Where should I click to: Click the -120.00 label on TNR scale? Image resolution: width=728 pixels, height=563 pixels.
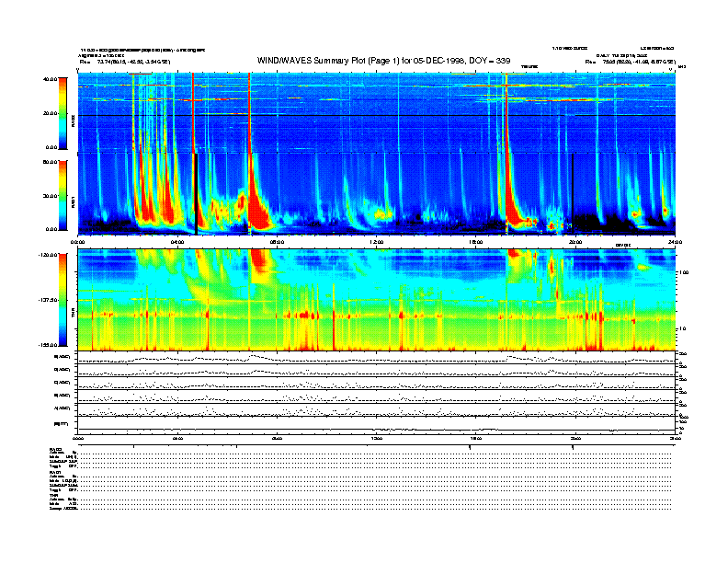point(49,255)
